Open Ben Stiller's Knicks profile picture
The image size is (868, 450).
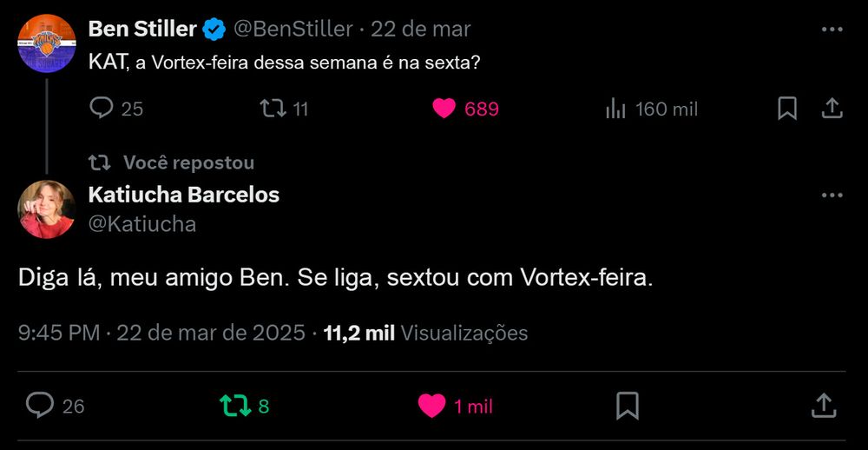tap(47, 43)
